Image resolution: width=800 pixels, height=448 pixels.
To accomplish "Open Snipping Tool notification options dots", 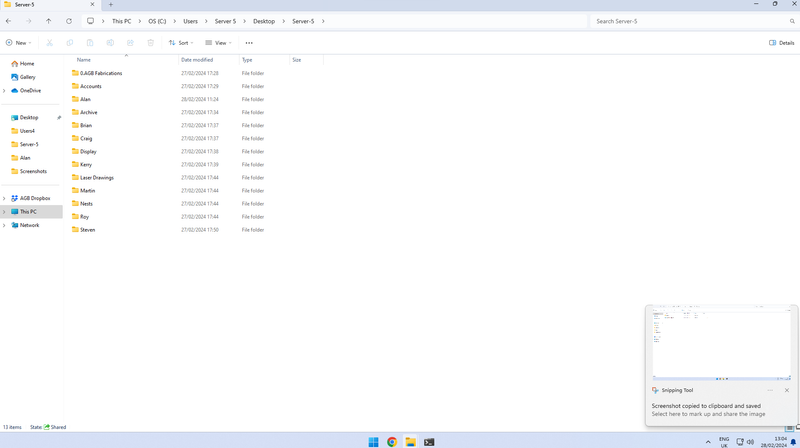I will tap(770, 390).
